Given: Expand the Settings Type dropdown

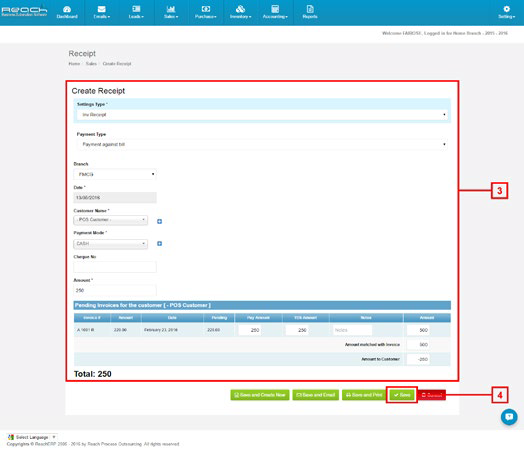Looking at the screenshot, I should click(x=262, y=115).
